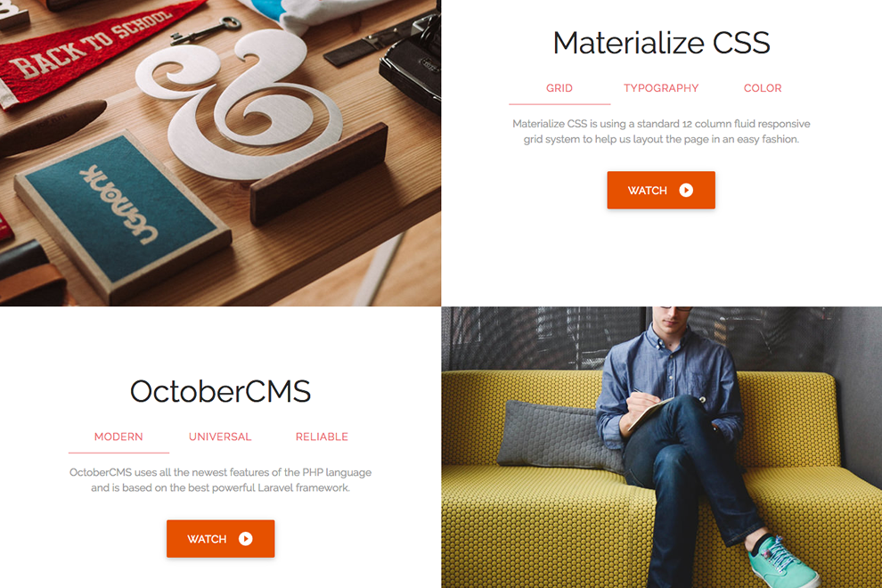Click the OctoberCMS Laravel description text
Screen dimensions: 882x588
[x=221, y=480]
